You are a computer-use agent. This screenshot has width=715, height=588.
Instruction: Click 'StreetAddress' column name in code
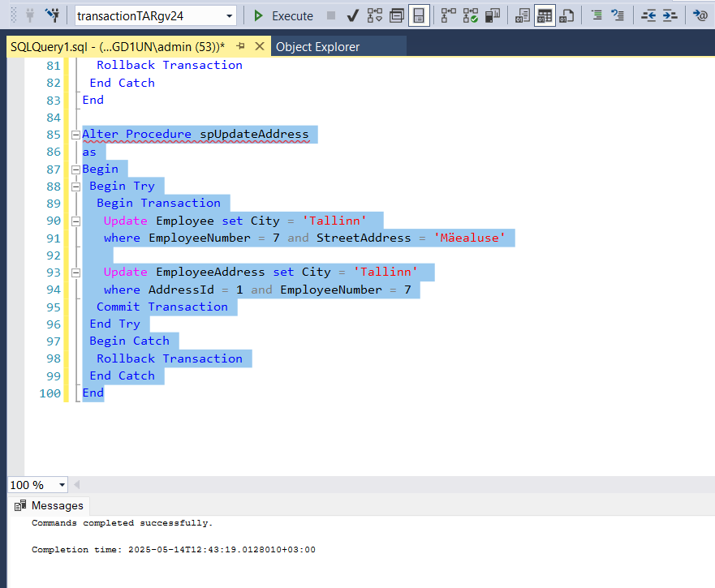(x=364, y=238)
